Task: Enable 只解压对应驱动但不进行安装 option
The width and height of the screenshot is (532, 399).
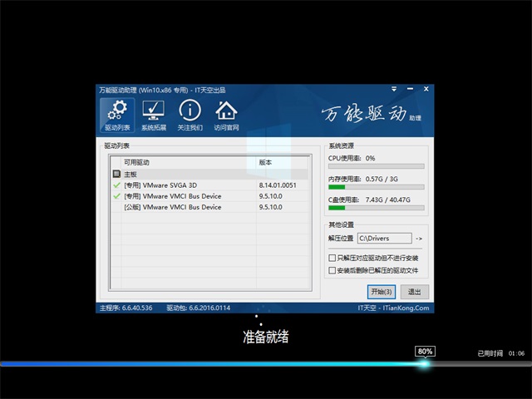Action: point(332,259)
